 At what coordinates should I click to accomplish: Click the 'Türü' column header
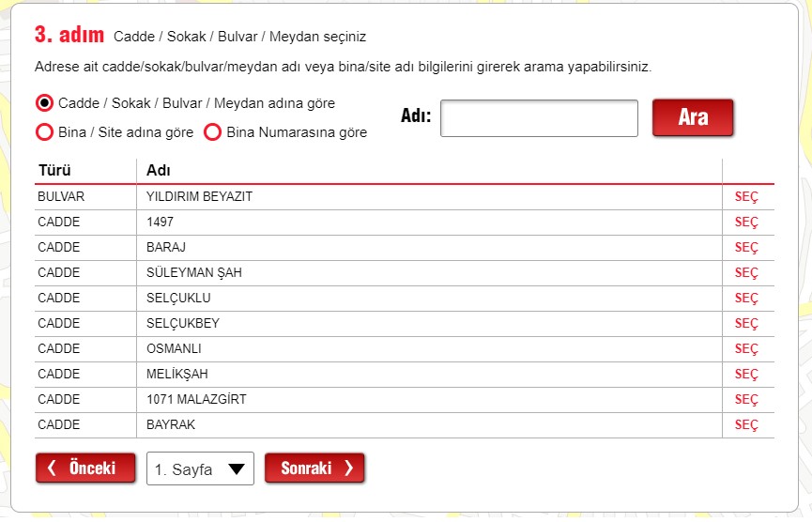[54, 171]
